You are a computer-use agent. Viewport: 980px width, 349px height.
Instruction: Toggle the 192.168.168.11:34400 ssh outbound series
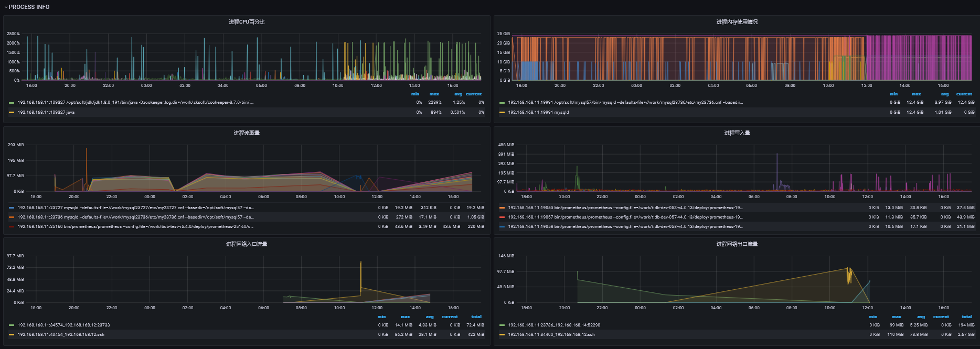pos(551,334)
